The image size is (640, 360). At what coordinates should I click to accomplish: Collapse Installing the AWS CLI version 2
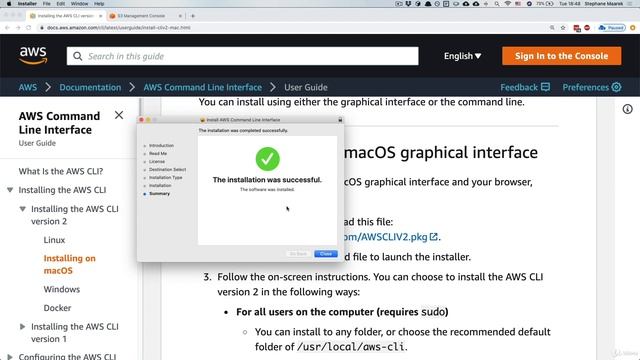[22, 209]
